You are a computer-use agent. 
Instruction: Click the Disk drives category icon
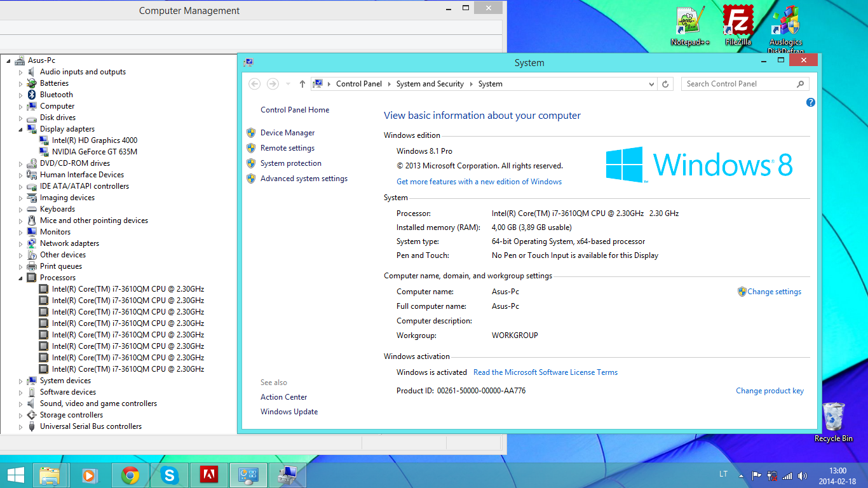[32, 118]
